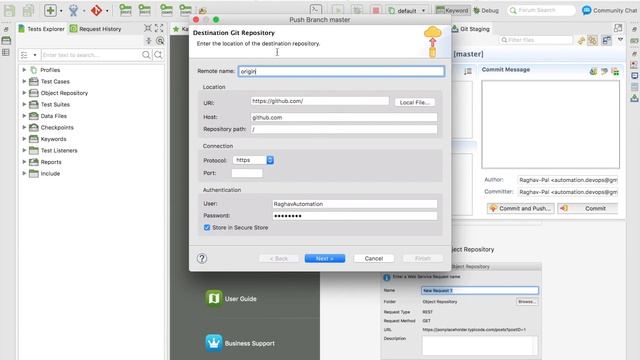Screen dimensions: 640x360
Task: Click the Commit button in Git Staging
Action: click(x=588, y=208)
